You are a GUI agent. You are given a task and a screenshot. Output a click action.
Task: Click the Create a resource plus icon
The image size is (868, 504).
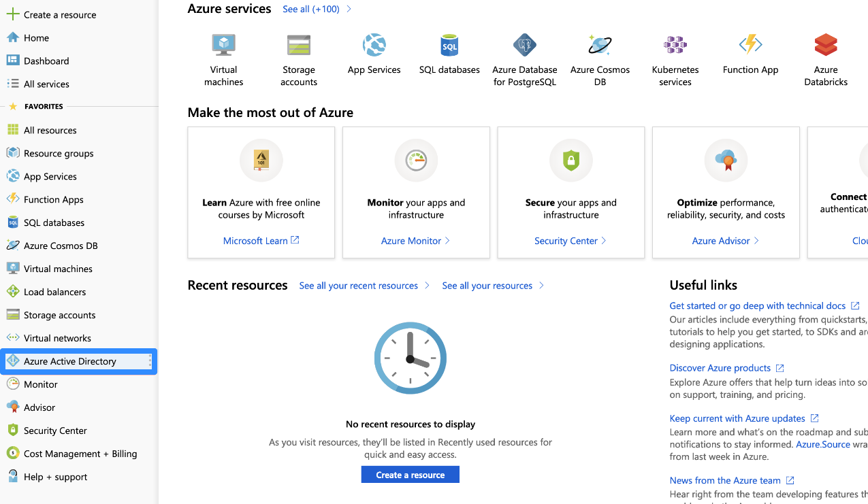tap(12, 14)
